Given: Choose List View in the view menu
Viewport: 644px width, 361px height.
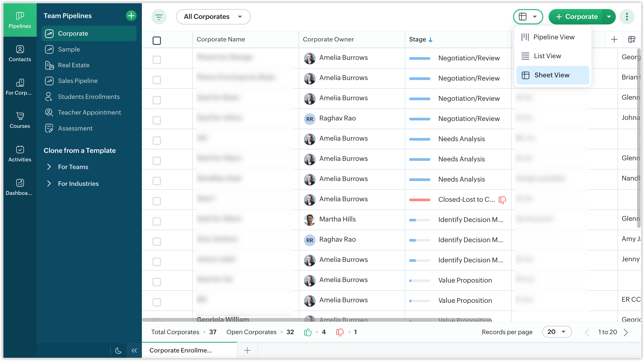Looking at the screenshot, I should pos(547,56).
